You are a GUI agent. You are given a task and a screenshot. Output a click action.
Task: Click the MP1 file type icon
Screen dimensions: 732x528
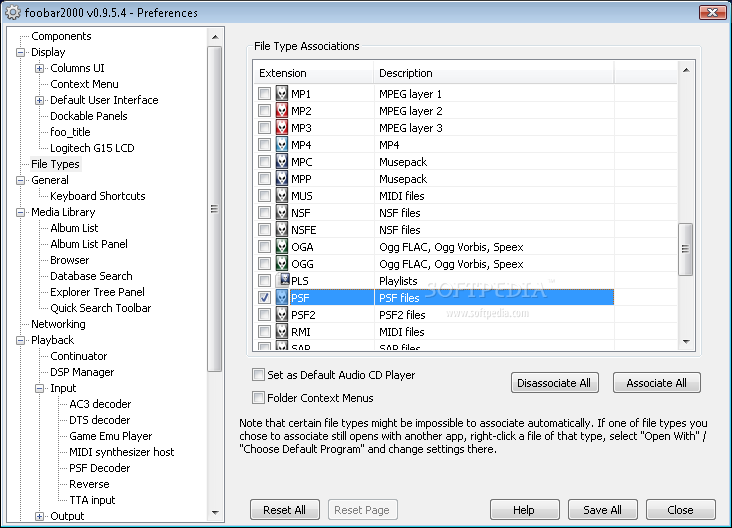(282, 93)
